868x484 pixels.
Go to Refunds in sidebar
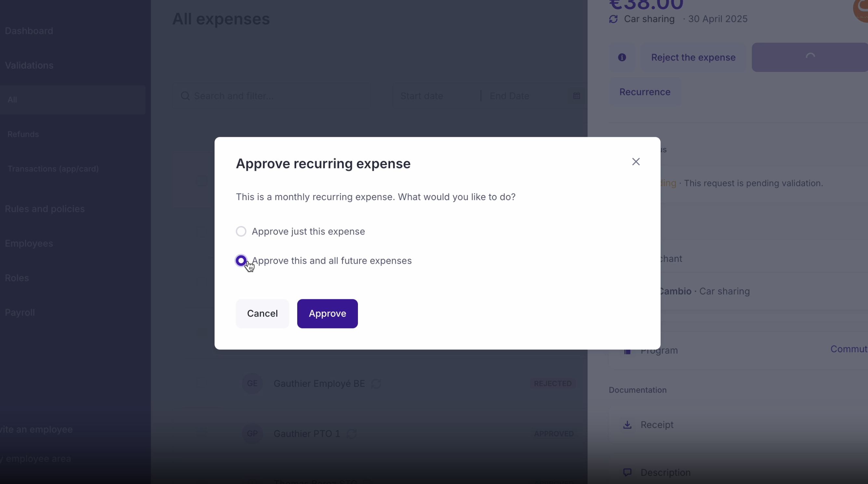[23, 134]
